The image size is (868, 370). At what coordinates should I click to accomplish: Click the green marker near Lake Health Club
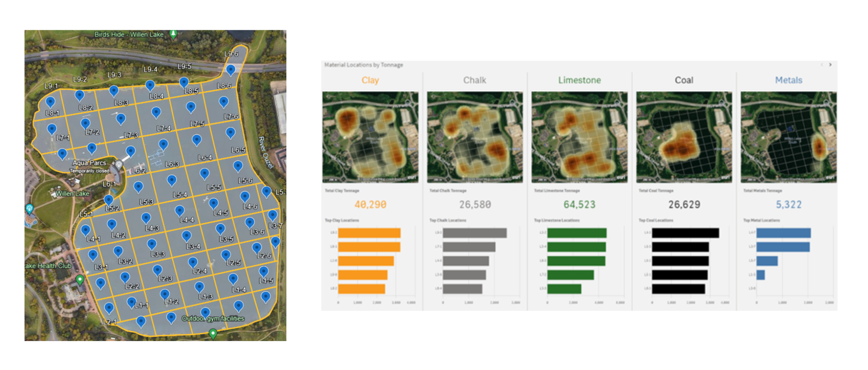(80, 280)
